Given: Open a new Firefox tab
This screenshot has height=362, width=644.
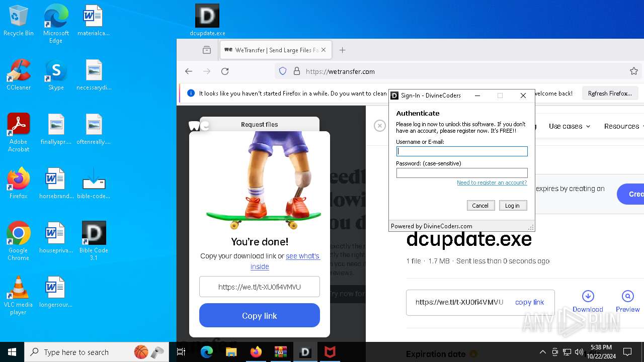Looking at the screenshot, I should coord(343,50).
